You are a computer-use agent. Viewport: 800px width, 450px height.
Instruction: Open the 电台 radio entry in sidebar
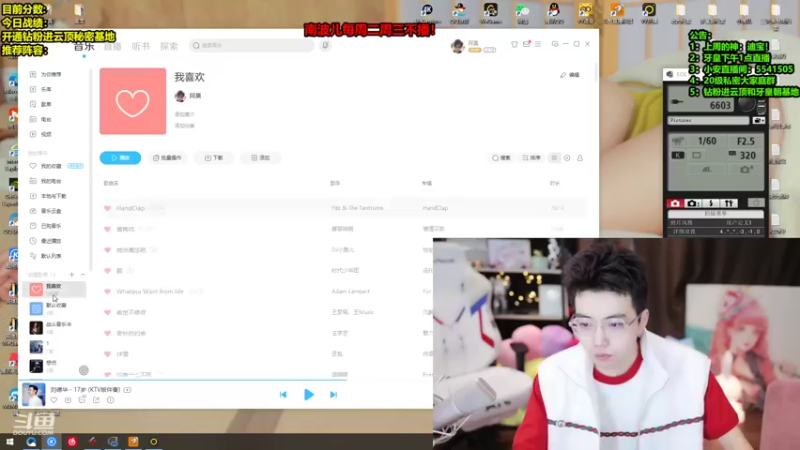point(42,119)
